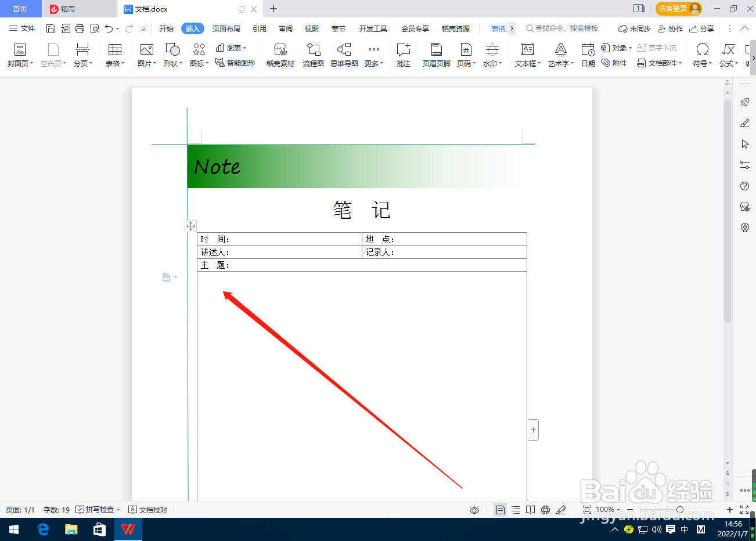Expand quick access toolbar customize arrow
The image size is (756, 541).
pos(143,28)
